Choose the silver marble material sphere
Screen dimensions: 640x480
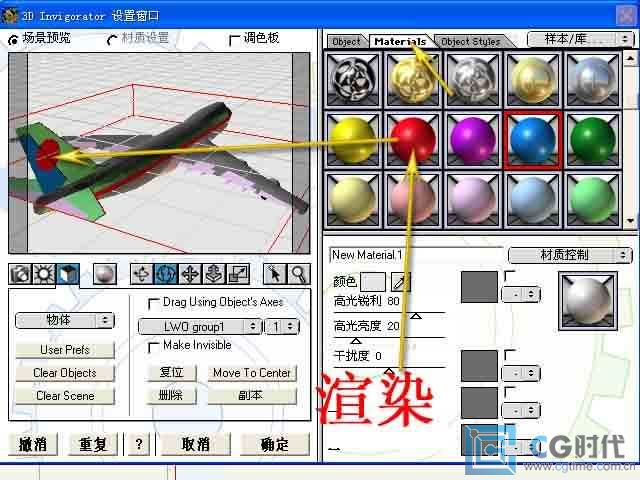point(473,80)
